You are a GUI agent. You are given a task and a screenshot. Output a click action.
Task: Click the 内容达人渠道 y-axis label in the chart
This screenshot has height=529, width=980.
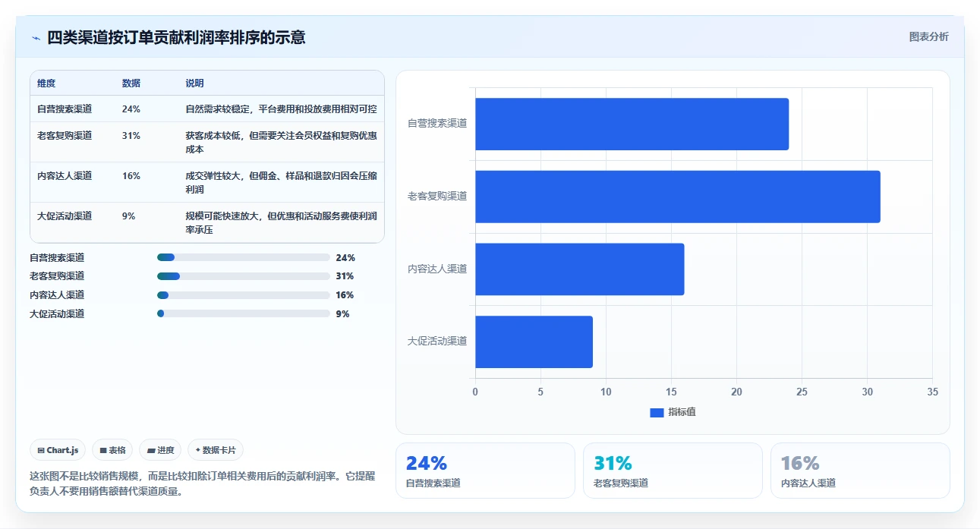click(x=437, y=269)
